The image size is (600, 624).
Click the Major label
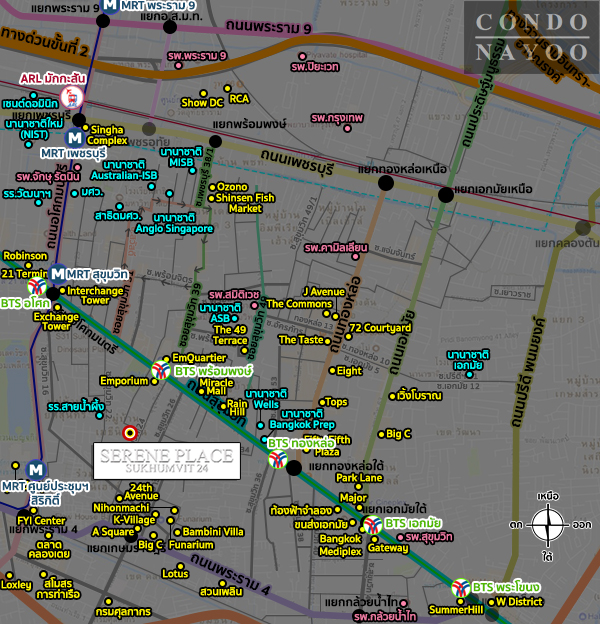pos(353,497)
